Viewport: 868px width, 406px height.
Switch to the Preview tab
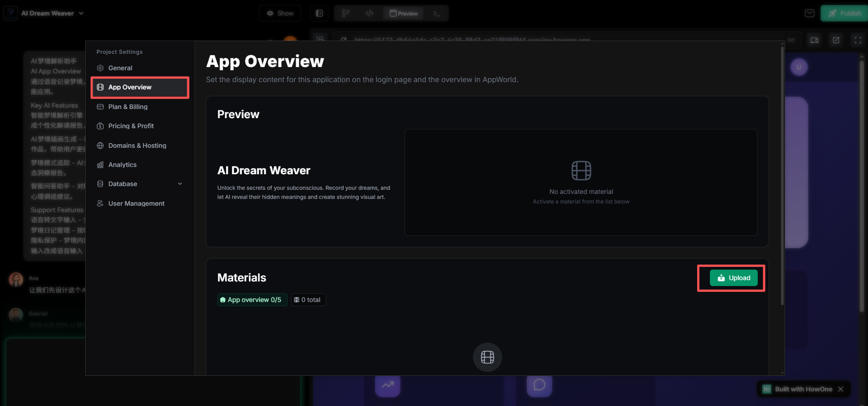point(404,13)
